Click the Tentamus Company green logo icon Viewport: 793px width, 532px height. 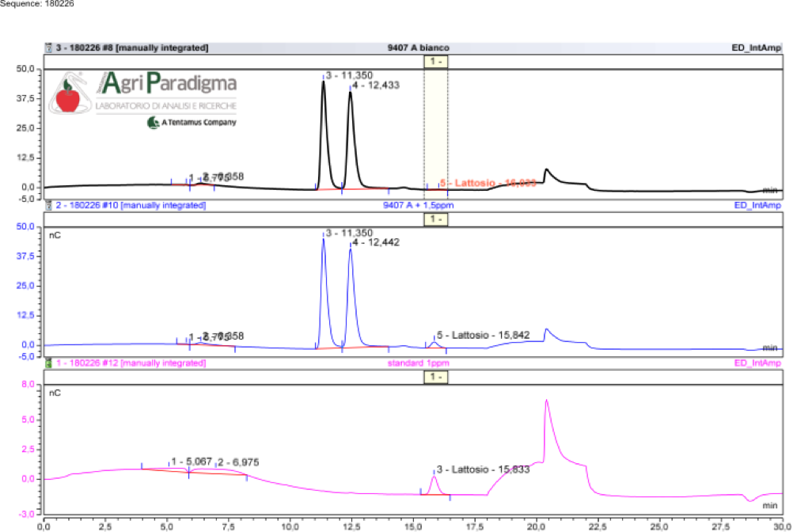[x=154, y=123]
